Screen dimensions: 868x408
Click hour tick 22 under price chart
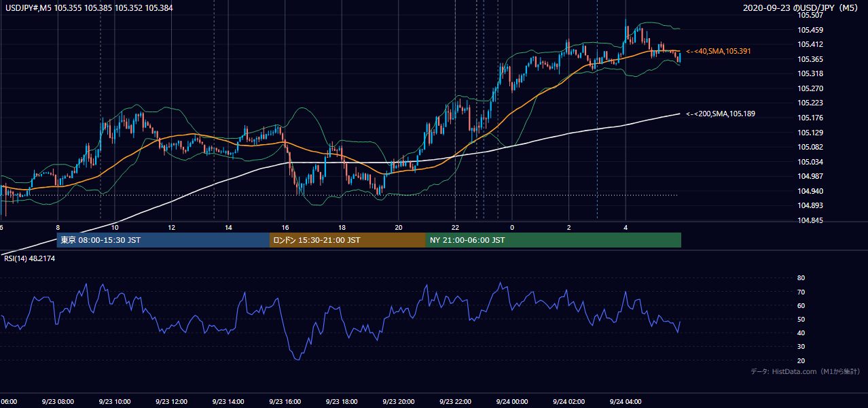point(455,228)
